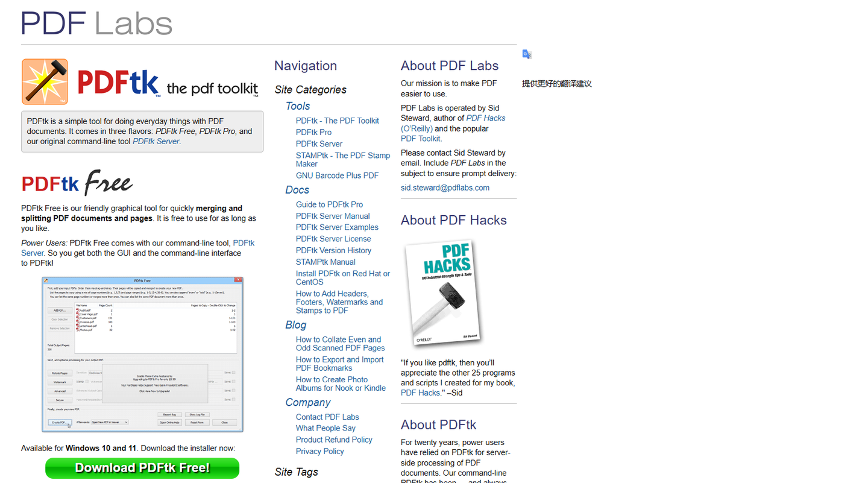Image resolution: width=868 pixels, height=483 pixels.
Task: Open the Tools category heading
Action: tap(298, 106)
